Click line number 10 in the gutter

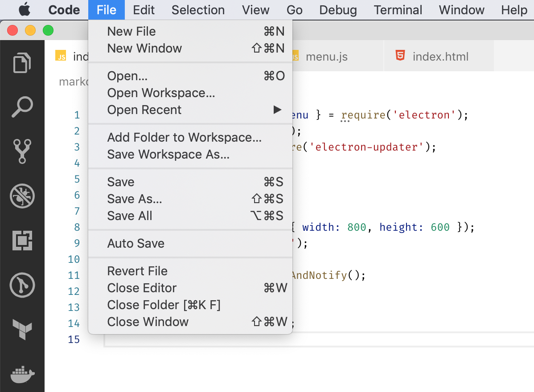pyautogui.click(x=74, y=259)
